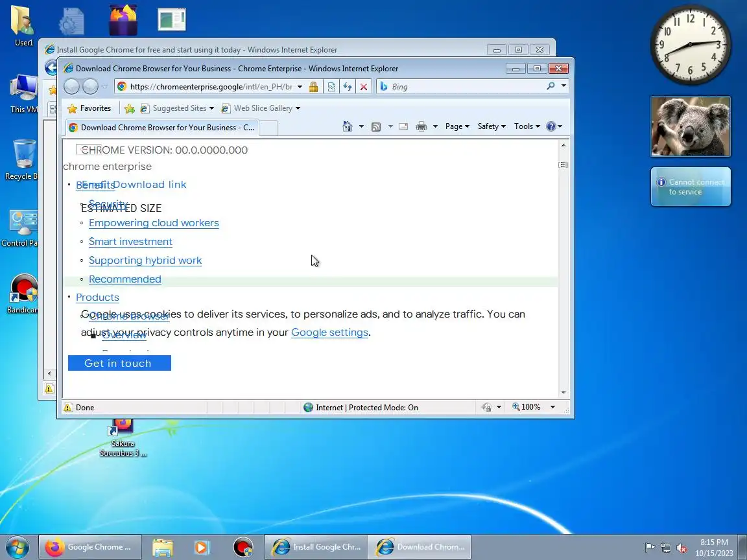Click the RSS Feeds icon
Screen dimensions: 747x560
point(376,126)
